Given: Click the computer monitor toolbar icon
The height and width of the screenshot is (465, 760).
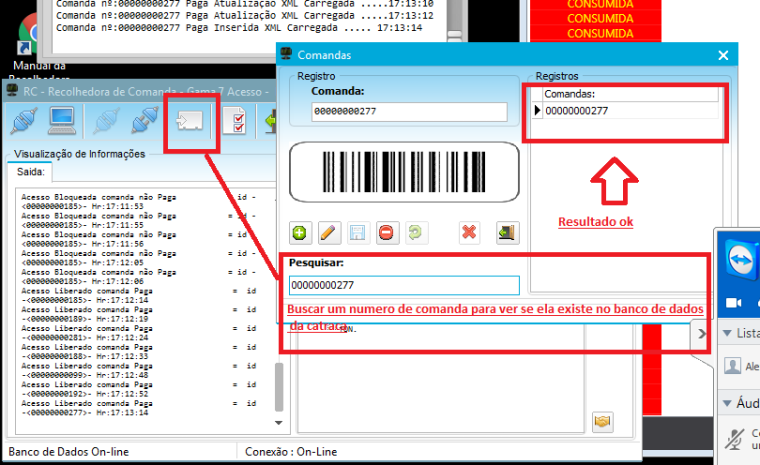Looking at the screenshot, I should (x=62, y=121).
